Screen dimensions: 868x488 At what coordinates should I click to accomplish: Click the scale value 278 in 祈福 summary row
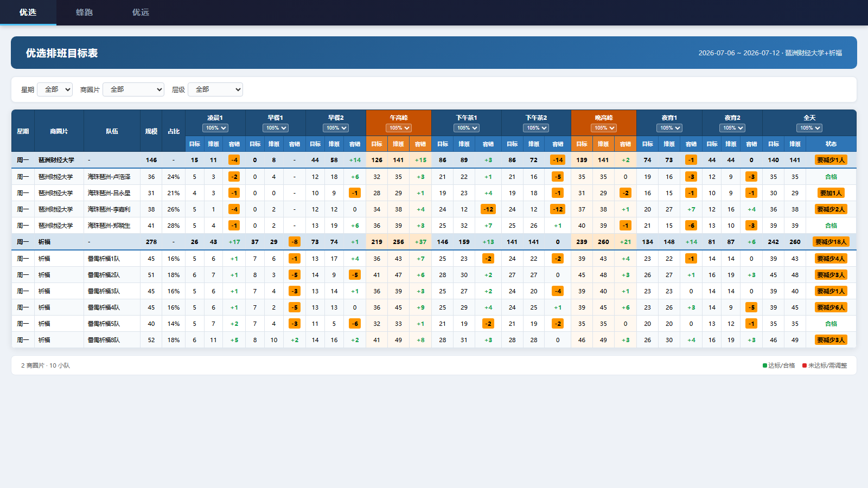(151, 242)
